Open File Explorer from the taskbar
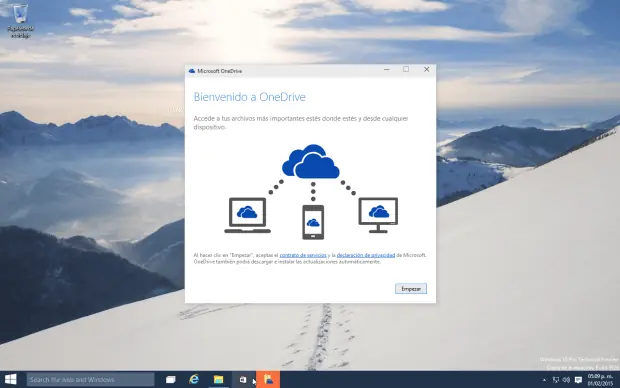The width and height of the screenshot is (620, 388). 218,380
